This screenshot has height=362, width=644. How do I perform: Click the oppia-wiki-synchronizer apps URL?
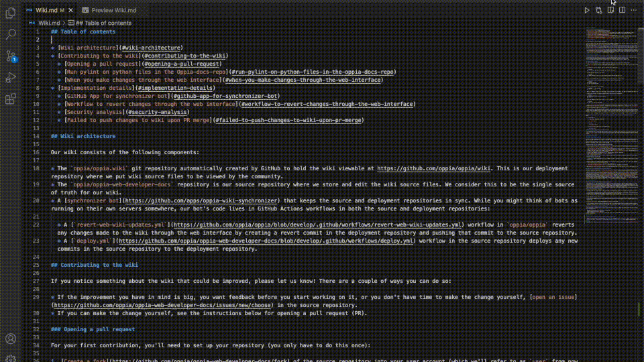point(201,200)
